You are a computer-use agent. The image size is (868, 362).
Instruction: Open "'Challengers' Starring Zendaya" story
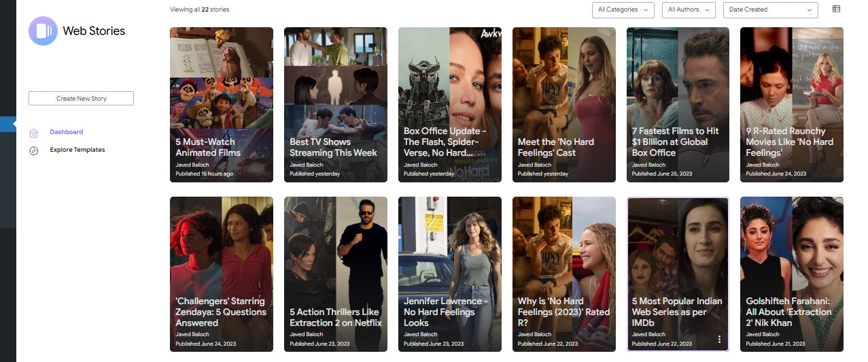coord(222,274)
